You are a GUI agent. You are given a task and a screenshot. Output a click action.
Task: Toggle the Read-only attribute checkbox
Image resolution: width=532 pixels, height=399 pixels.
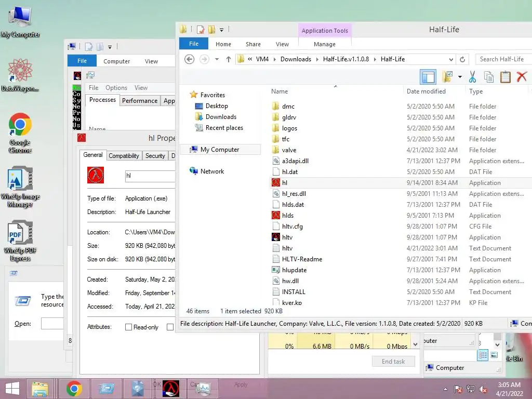tap(128, 327)
